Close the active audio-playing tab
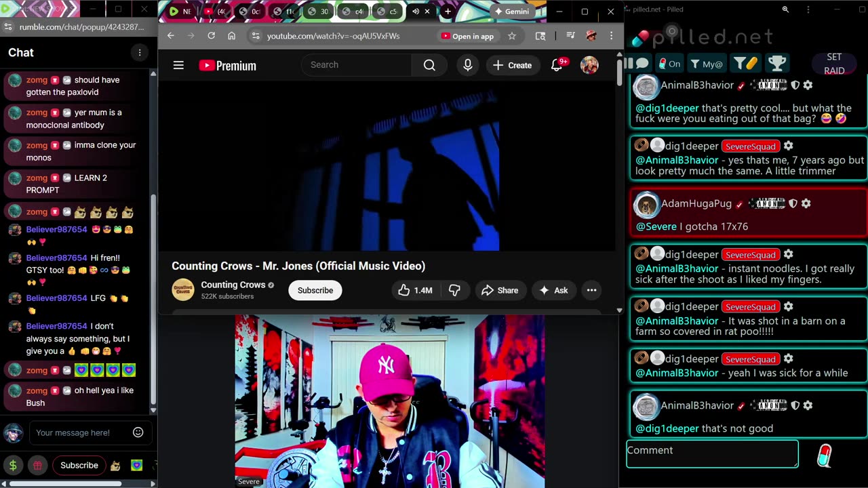Screen dimensions: 868x488 [x=427, y=12]
